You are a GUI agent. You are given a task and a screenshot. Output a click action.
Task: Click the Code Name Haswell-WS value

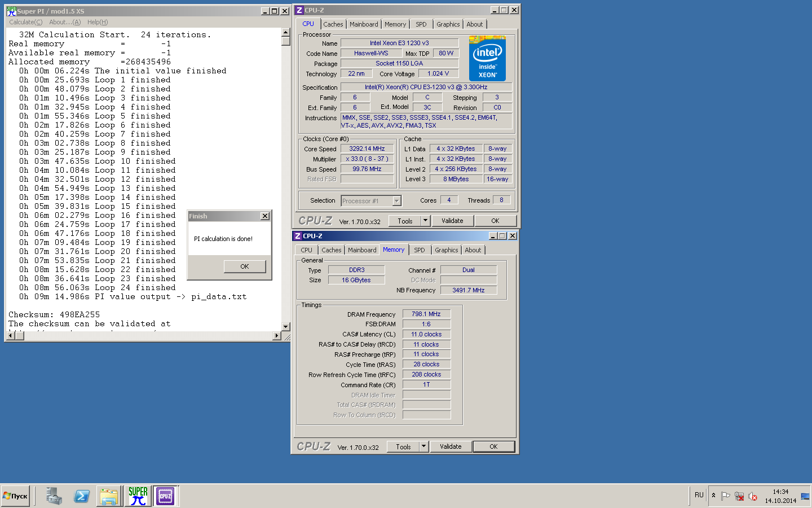(371, 53)
